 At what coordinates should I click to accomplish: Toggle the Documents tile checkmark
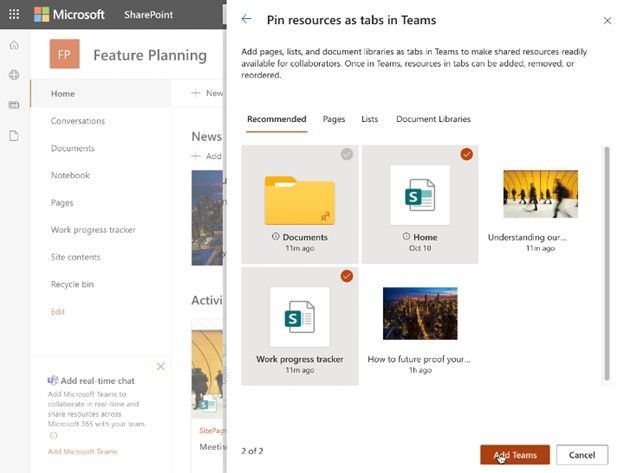[347, 154]
